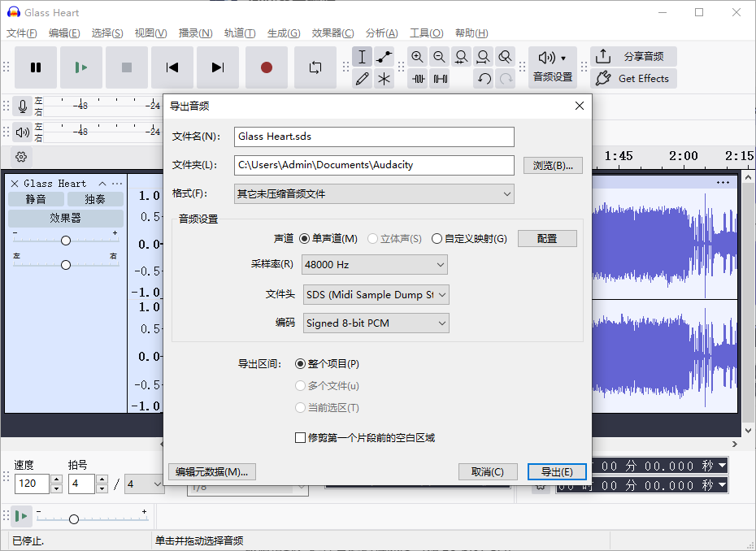Click the 导出 export button

click(557, 471)
